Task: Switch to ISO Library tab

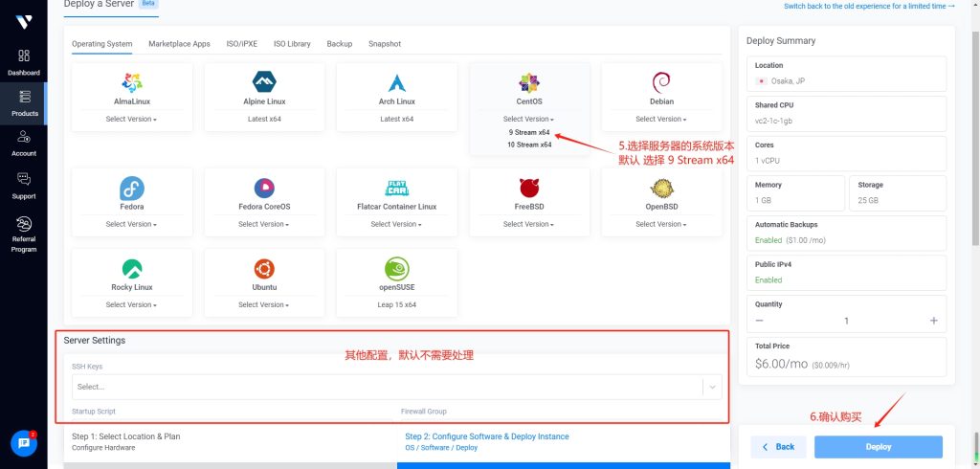Action: pos(292,44)
